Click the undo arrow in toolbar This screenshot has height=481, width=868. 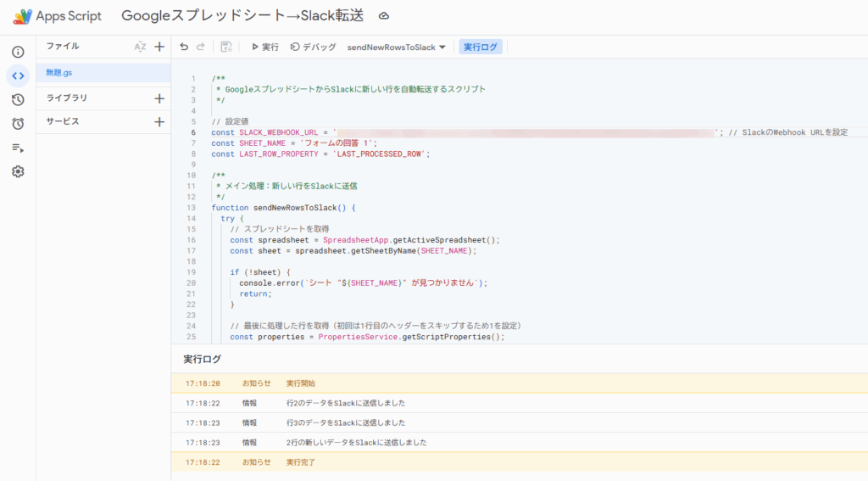pos(184,48)
